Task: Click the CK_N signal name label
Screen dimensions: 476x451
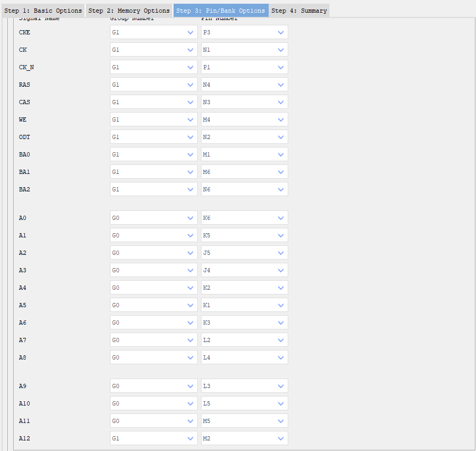Action: click(26, 67)
